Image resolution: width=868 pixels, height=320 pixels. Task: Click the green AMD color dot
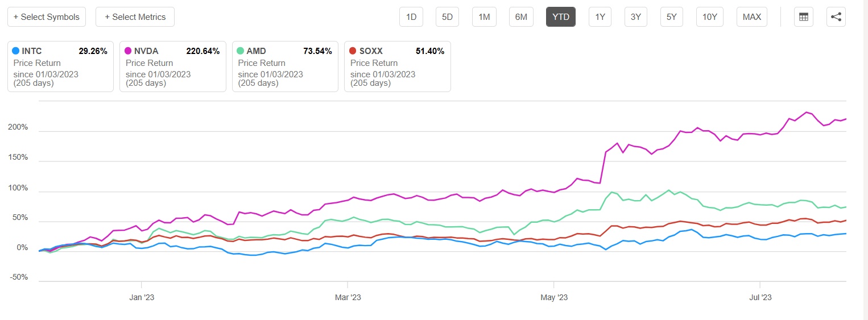241,51
